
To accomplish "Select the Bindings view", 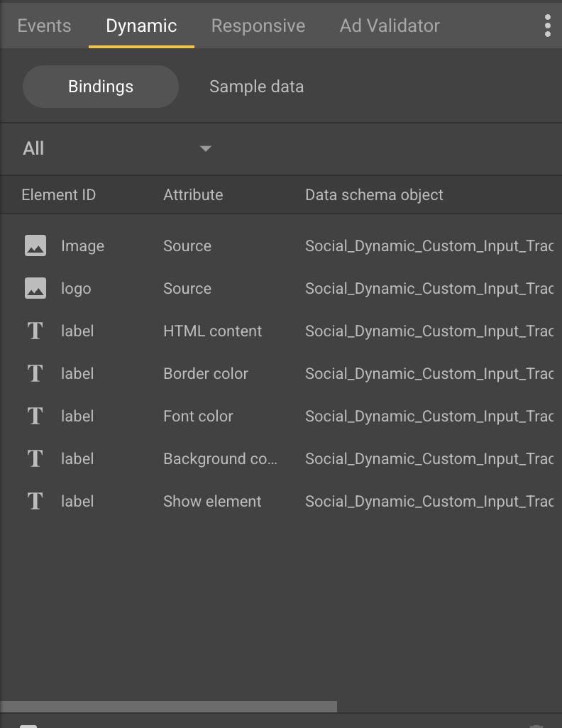I will 100,86.
